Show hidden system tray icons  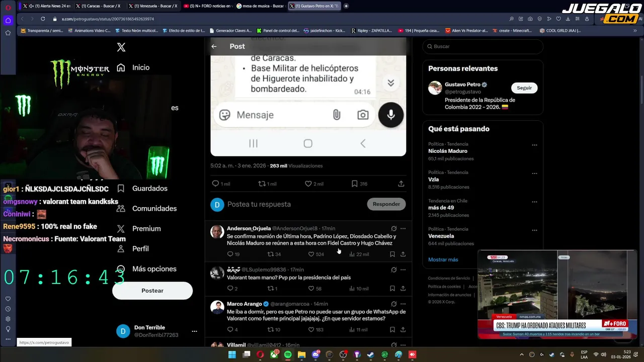click(521, 354)
